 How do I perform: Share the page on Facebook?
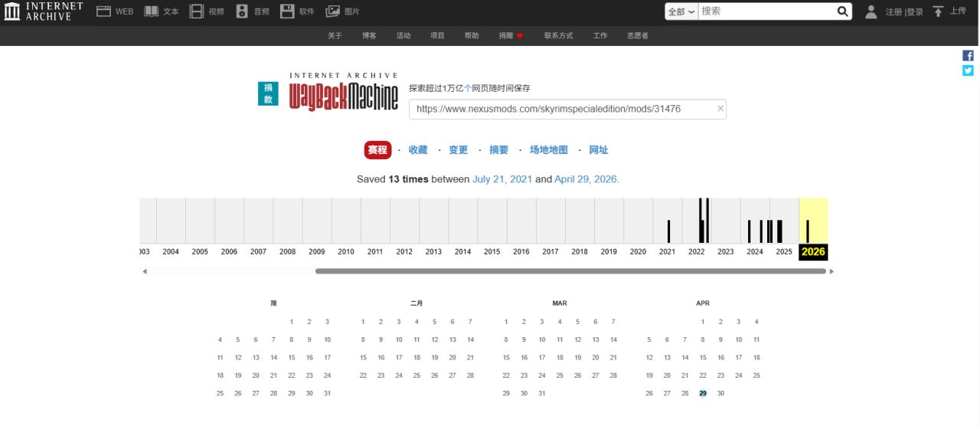[968, 56]
